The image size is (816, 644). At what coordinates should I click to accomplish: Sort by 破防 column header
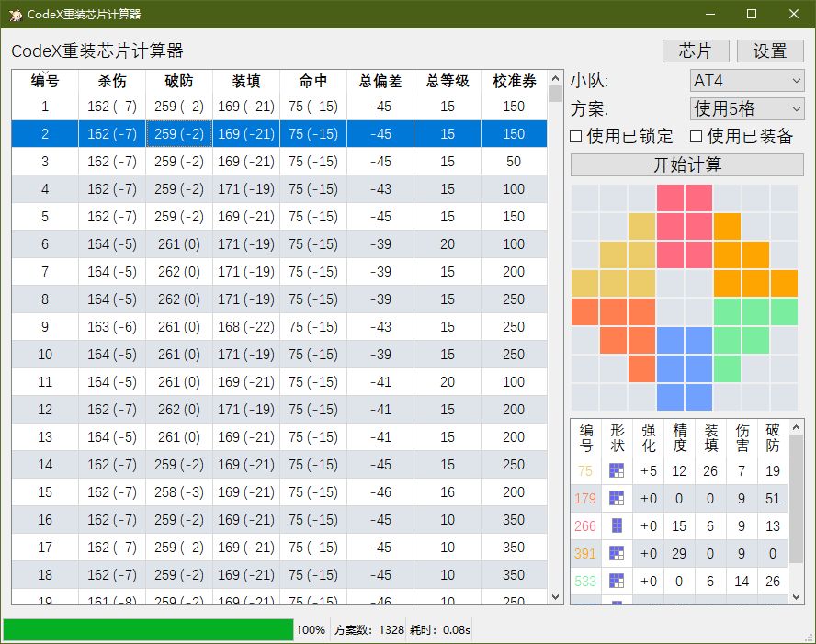point(179,81)
